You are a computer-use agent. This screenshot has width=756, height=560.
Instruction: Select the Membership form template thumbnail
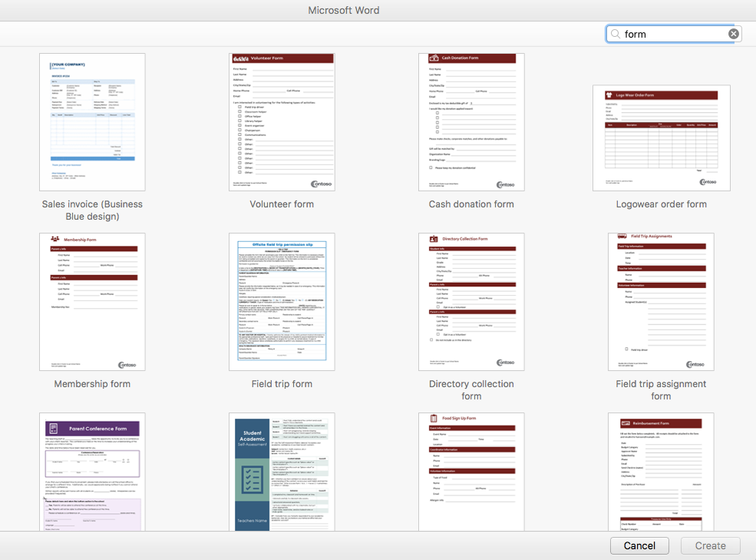[92, 302]
